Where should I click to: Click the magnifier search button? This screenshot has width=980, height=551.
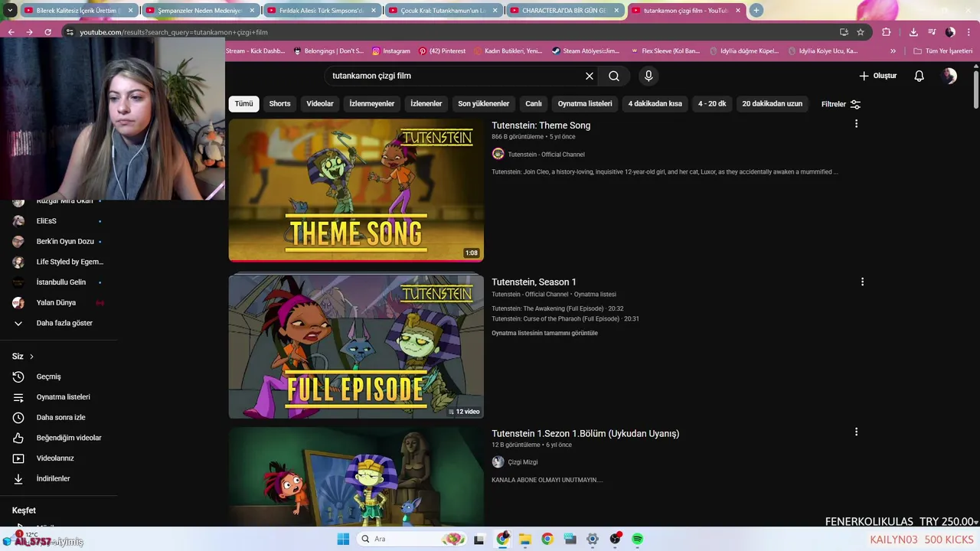pyautogui.click(x=614, y=76)
